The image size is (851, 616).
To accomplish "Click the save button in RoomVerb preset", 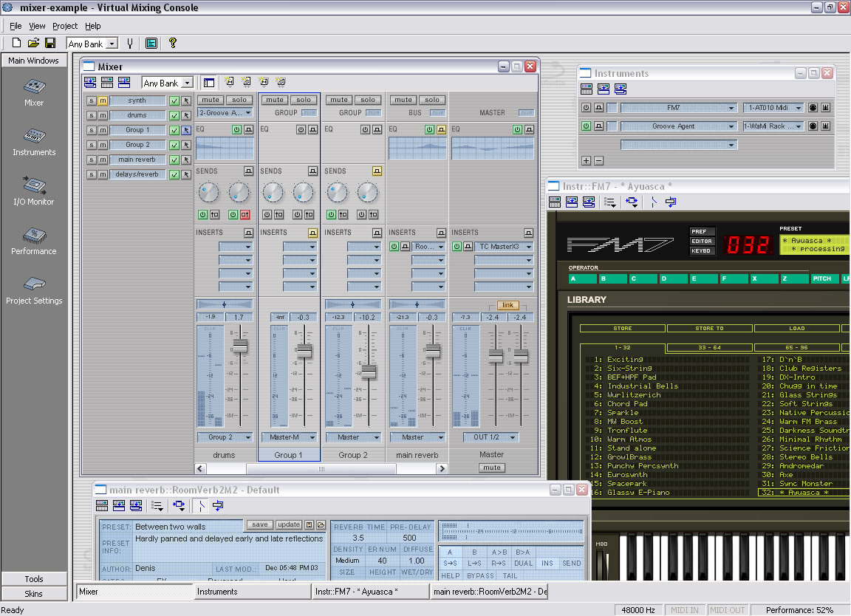I will (259, 525).
